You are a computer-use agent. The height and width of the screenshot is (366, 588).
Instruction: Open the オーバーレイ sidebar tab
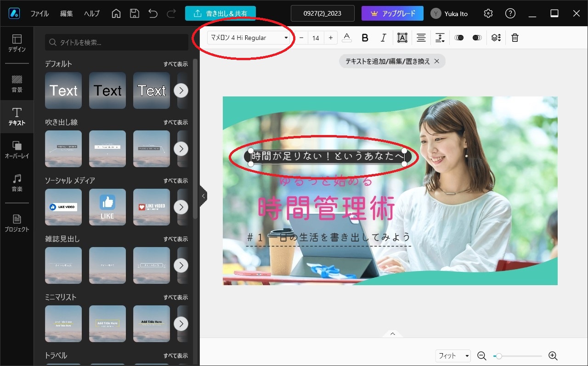(x=17, y=150)
